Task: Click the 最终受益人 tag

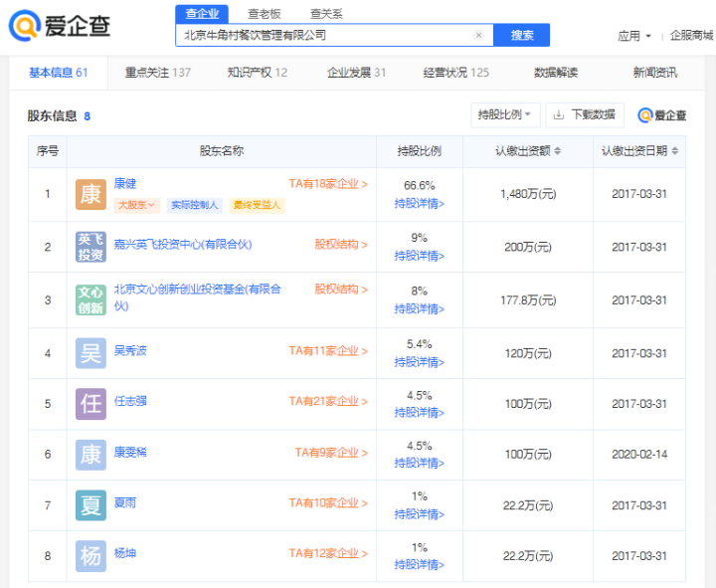Action: (x=258, y=205)
